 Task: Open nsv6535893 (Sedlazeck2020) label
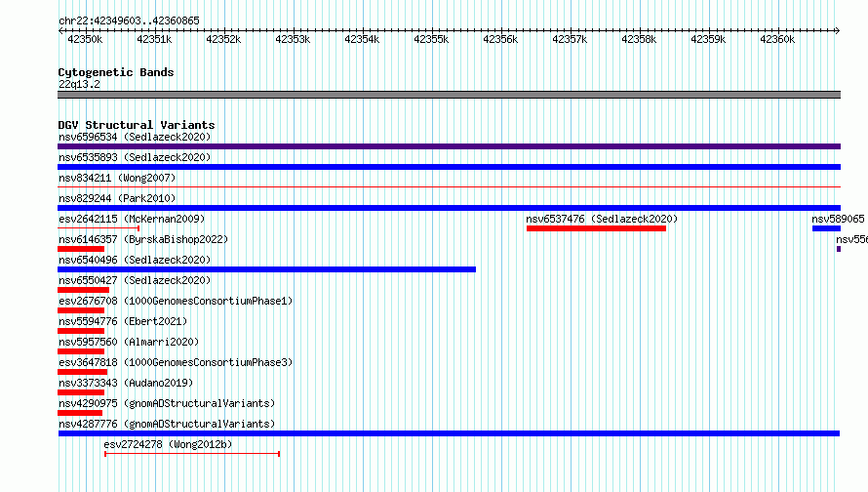click(135, 157)
